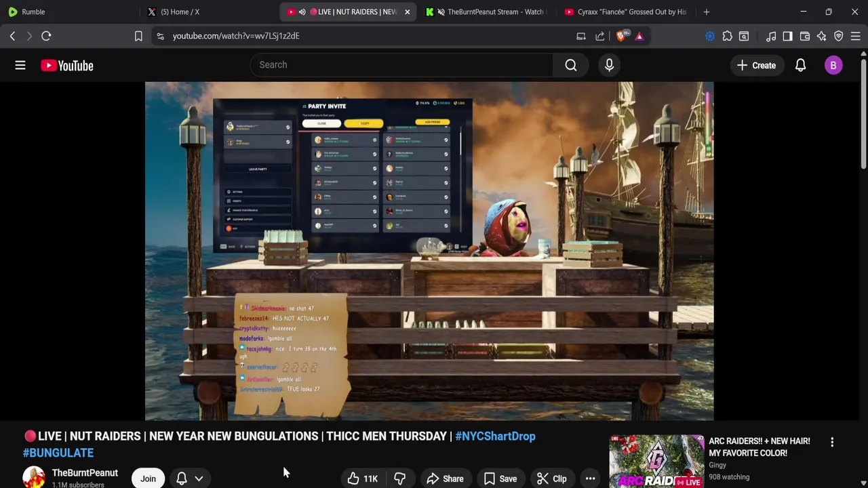Viewport: 868px width, 488px height.
Task: Open extensions puzzle piece menu
Action: [x=727, y=36]
